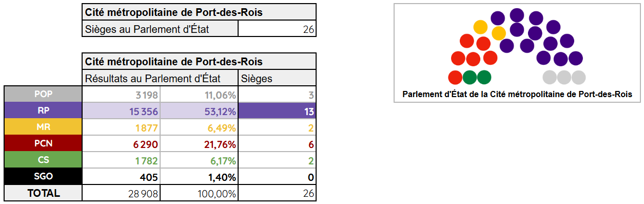Click the Résultats au Parlement d'État header
Screen dimensions: 644x204
160,78
